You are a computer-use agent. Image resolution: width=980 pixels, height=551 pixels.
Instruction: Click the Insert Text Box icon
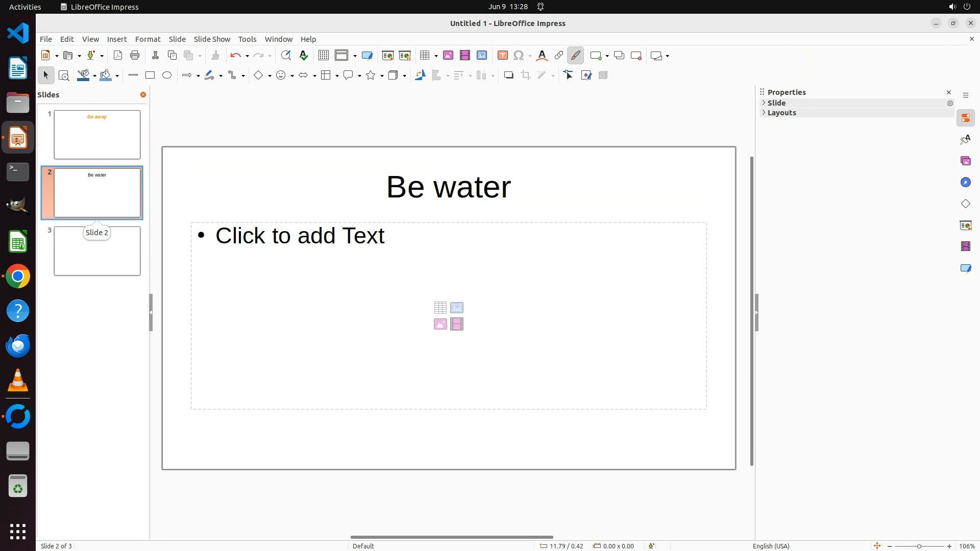tap(503, 56)
